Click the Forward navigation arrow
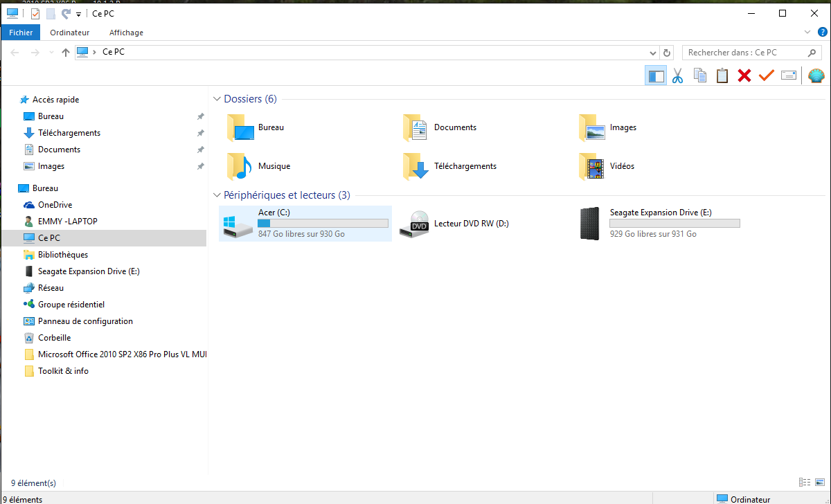831x504 pixels. (35, 53)
